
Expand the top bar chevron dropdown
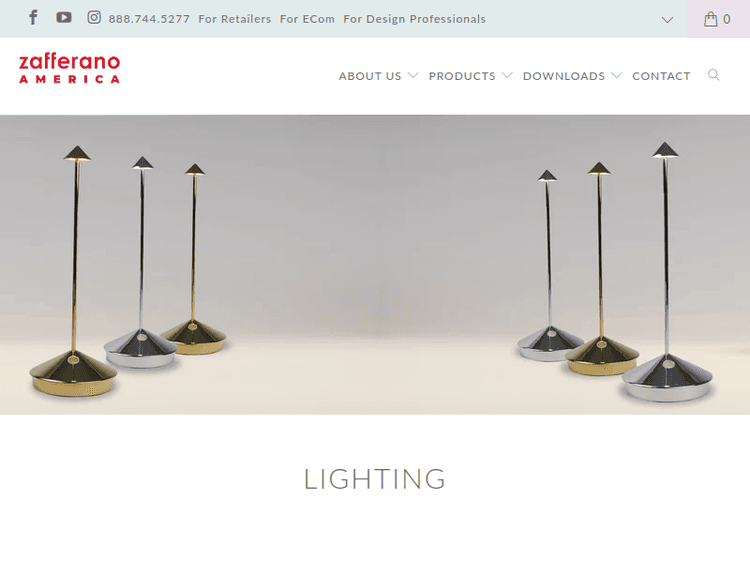click(x=667, y=20)
